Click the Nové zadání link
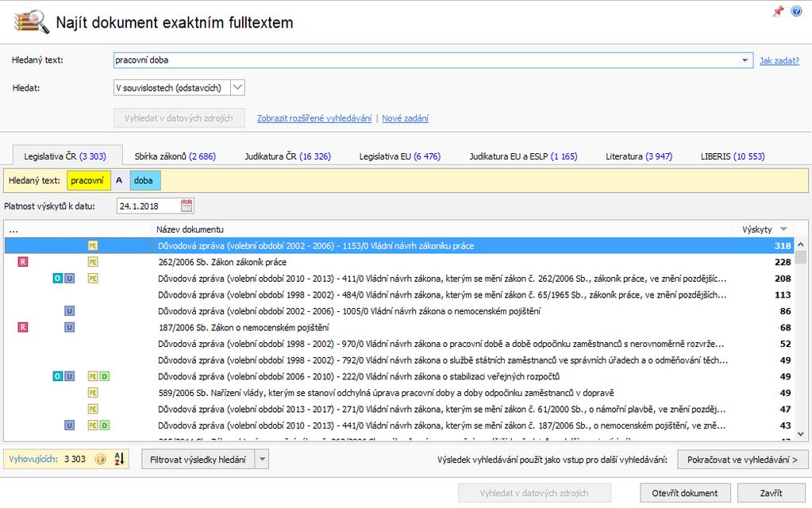The width and height of the screenshot is (812, 508). click(x=405, y=118)
